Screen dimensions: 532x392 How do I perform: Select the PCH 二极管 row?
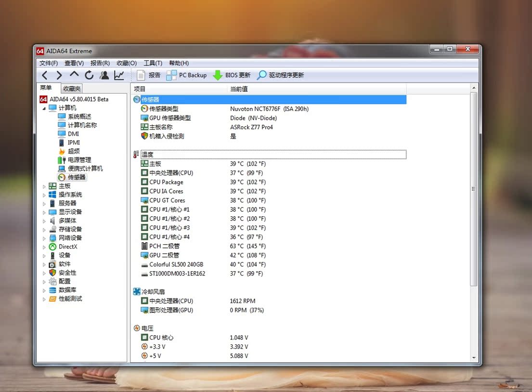coord(270,246)
